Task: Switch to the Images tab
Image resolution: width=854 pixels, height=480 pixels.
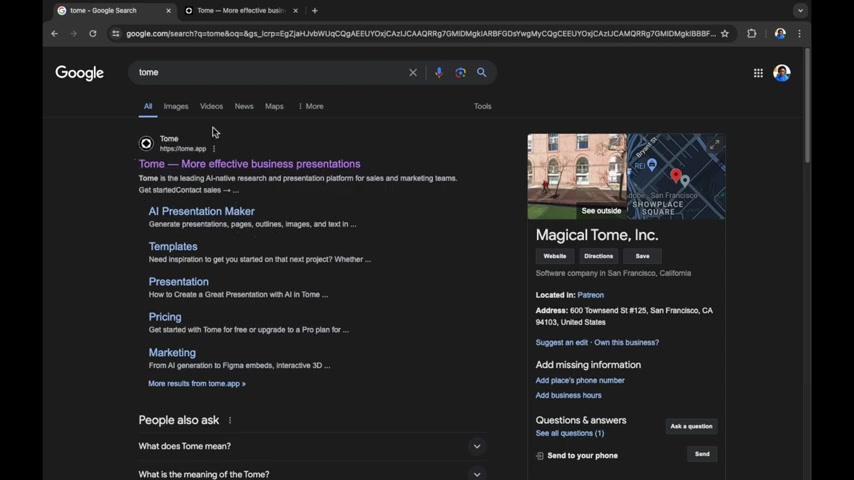Action: click(x=176, y=106)
